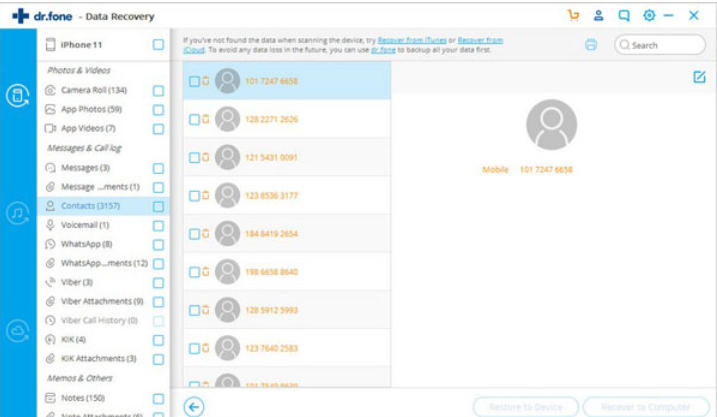Click the KIK category icon

[x=50, y=339]
